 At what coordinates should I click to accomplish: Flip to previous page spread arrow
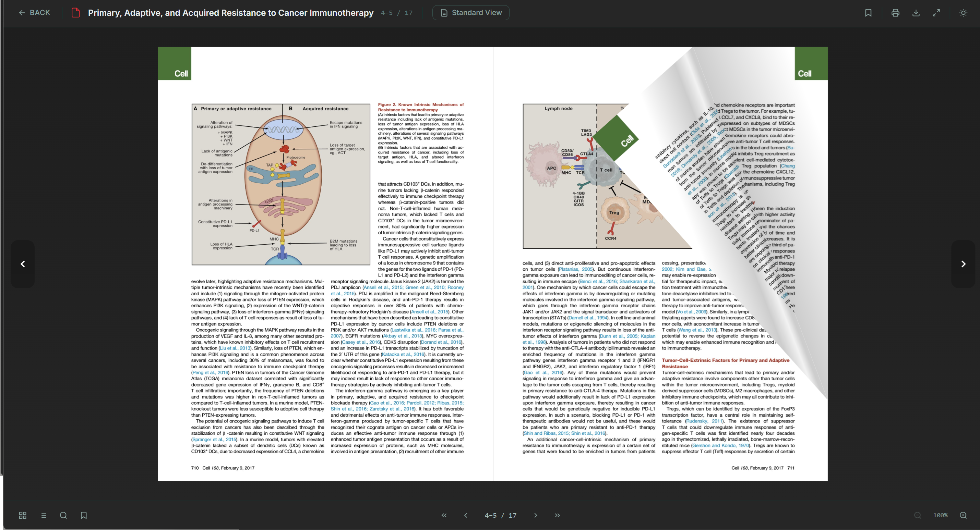click(x=23, y=264)
